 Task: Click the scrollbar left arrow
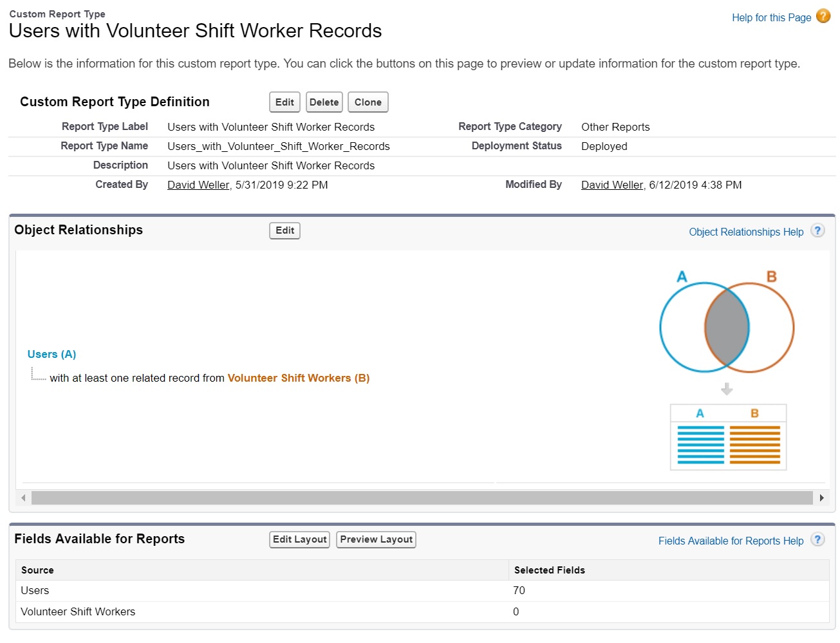pyautogui.click(x=23, y=498)
